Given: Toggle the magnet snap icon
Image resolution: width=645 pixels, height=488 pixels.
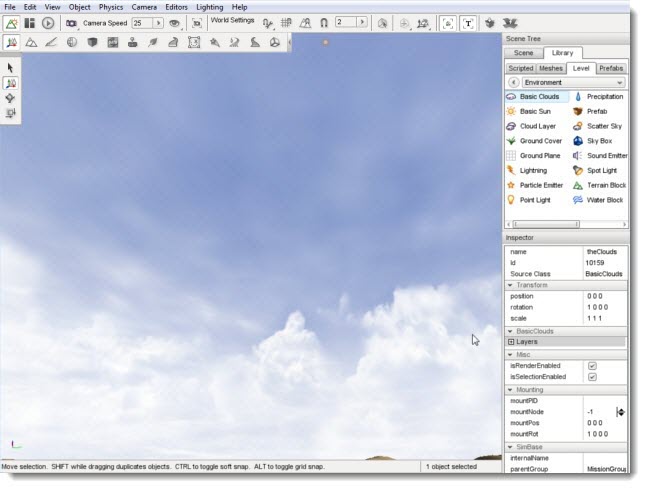Looking at the screenshot, I should 324,23.
